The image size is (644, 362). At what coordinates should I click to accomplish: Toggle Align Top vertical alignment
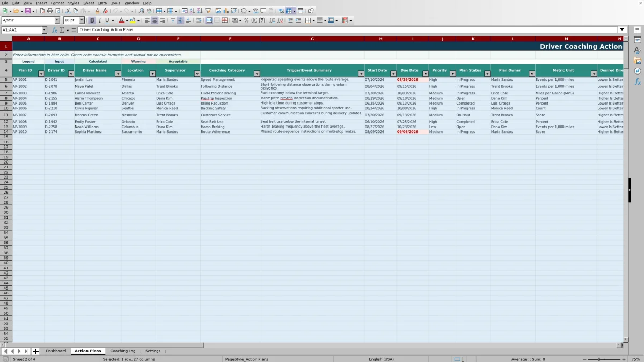click(x=173, y=20)
